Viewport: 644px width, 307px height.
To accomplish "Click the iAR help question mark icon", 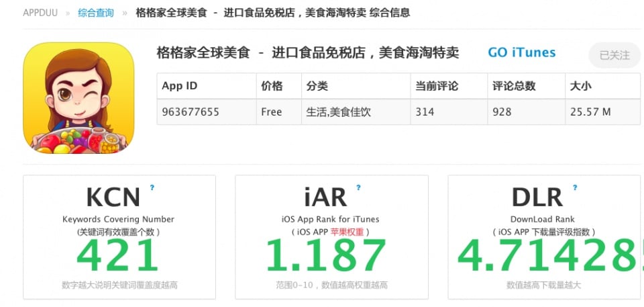I will click(x=358, y=188).
